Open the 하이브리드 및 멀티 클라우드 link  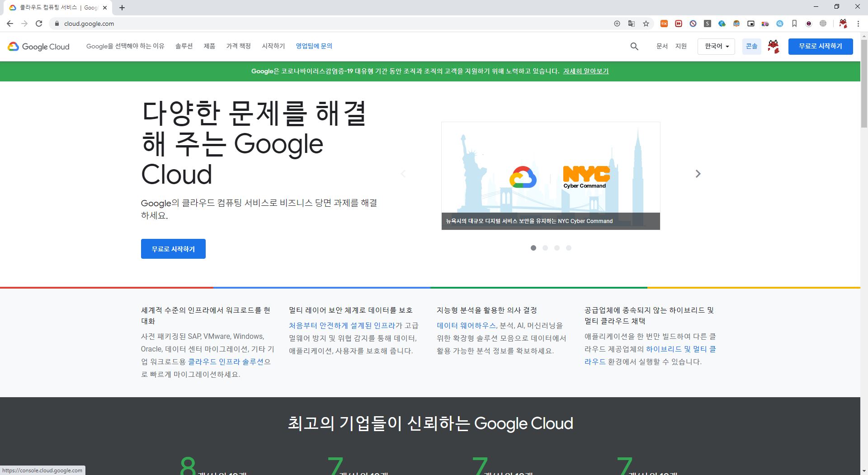pyautogui.click(x=650, y=356)
